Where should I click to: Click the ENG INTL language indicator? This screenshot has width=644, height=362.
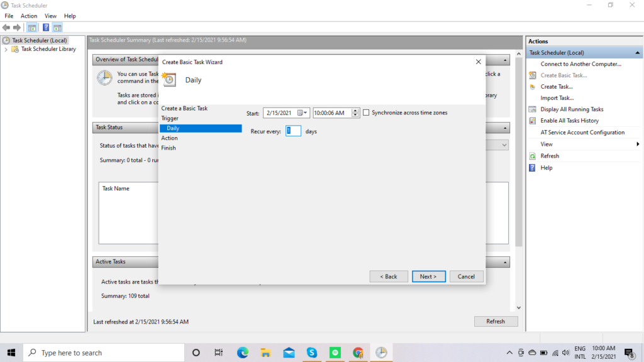[x=580, y=353]
